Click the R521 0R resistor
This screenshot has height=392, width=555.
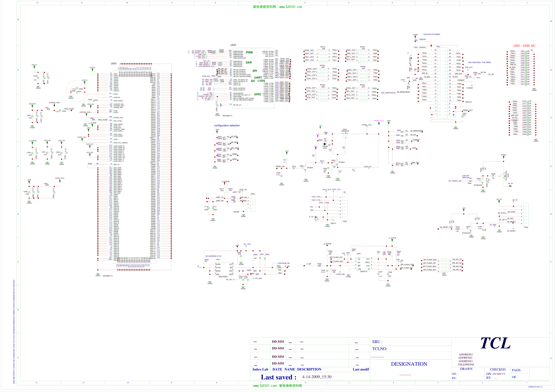(326, 134)
